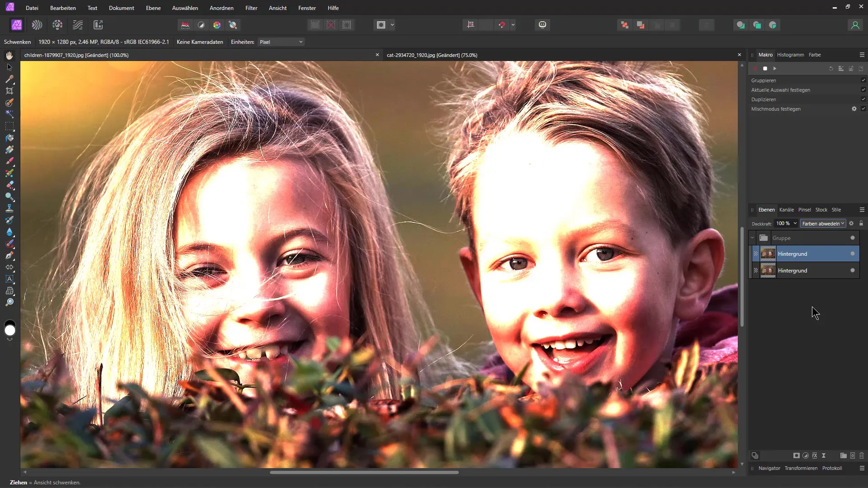868x488 pixels.
Task: Click the white foreground colour swatch
Action: [10, 331]
